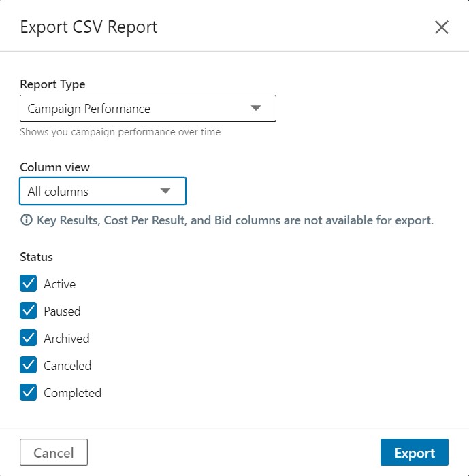469x476 pixels.
Task: Expand the Column view dropdown arrow
Action: (165, 191)
